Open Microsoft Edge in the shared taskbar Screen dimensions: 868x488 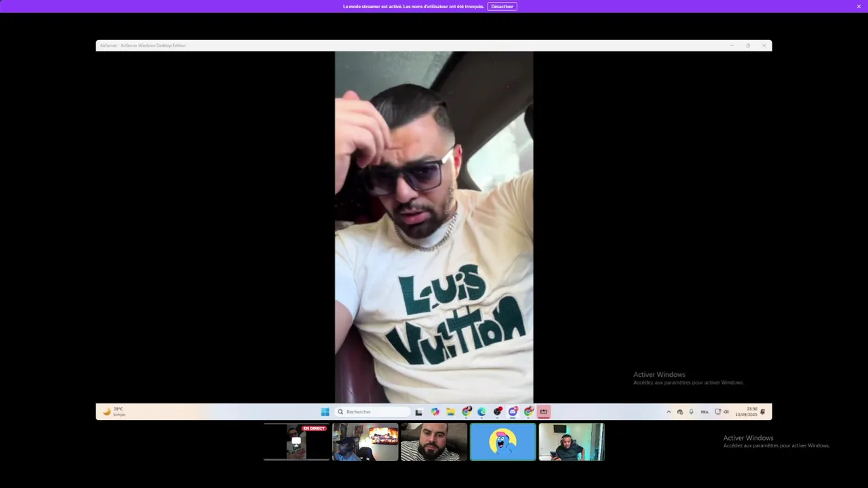click(481, 411)
